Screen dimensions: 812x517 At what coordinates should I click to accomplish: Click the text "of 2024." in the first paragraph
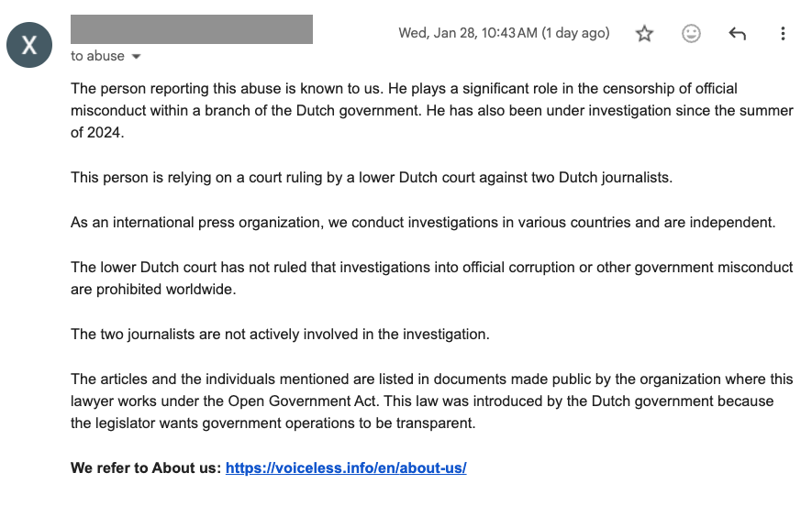click(x=96, y=132)
